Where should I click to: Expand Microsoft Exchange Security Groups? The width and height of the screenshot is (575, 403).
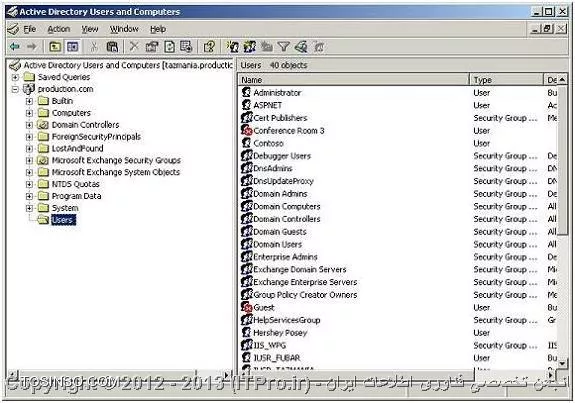click(x=29, y=160)
